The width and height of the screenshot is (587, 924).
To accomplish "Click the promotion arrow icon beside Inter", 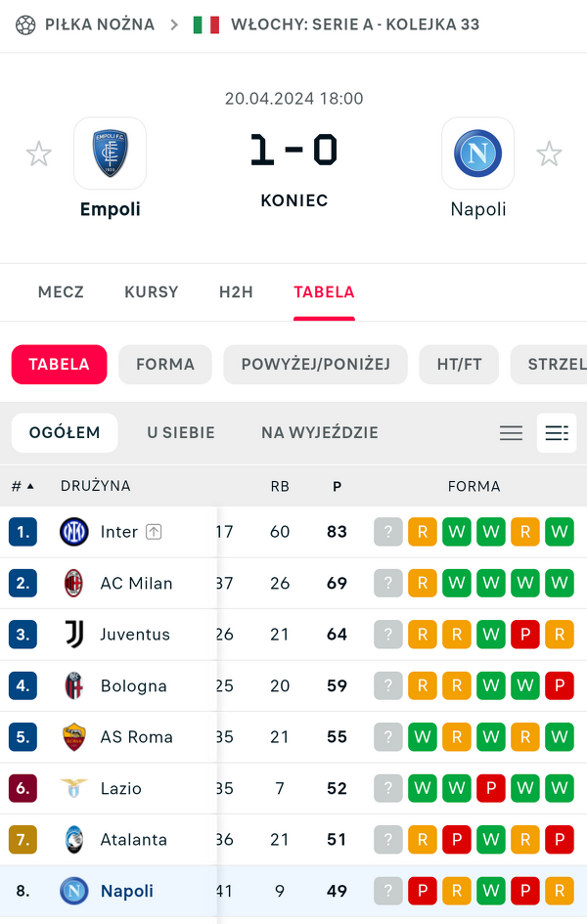I will pos(154,532).
